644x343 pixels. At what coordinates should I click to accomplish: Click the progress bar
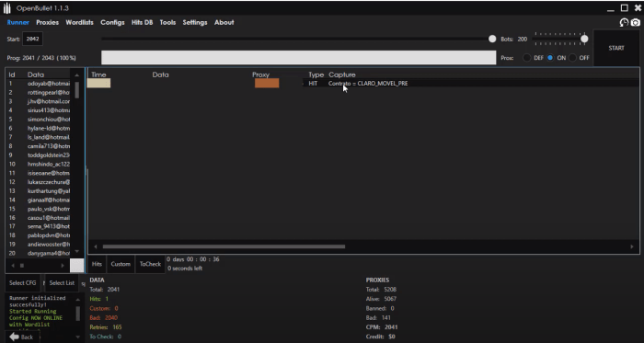click(299, 58)
